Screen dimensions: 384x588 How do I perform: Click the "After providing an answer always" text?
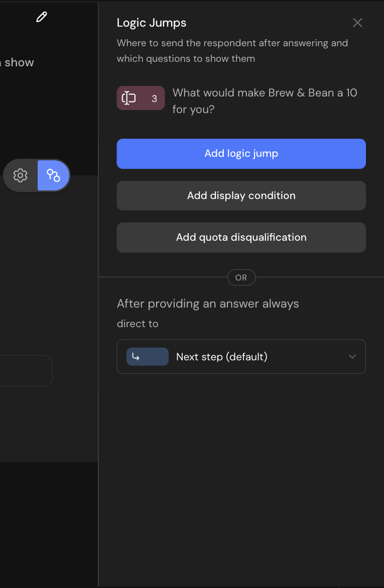[208, 304]
